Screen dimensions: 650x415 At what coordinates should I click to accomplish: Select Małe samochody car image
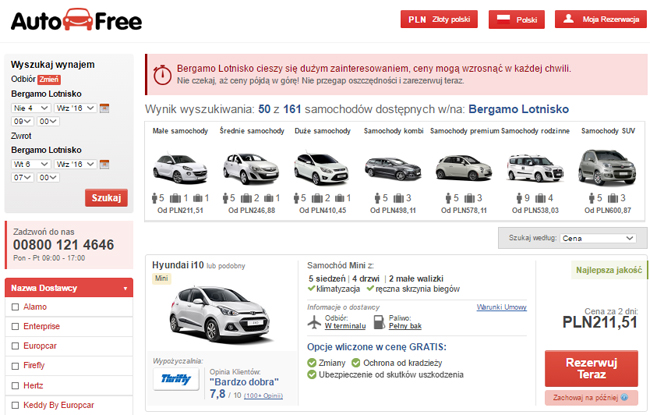180,168
